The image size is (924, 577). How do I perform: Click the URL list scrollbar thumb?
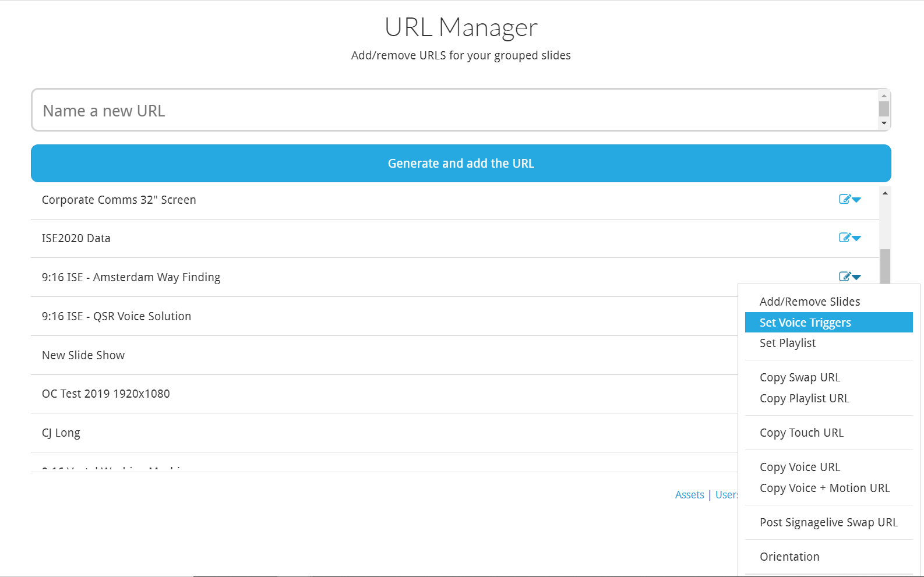[x=885, y=266]
